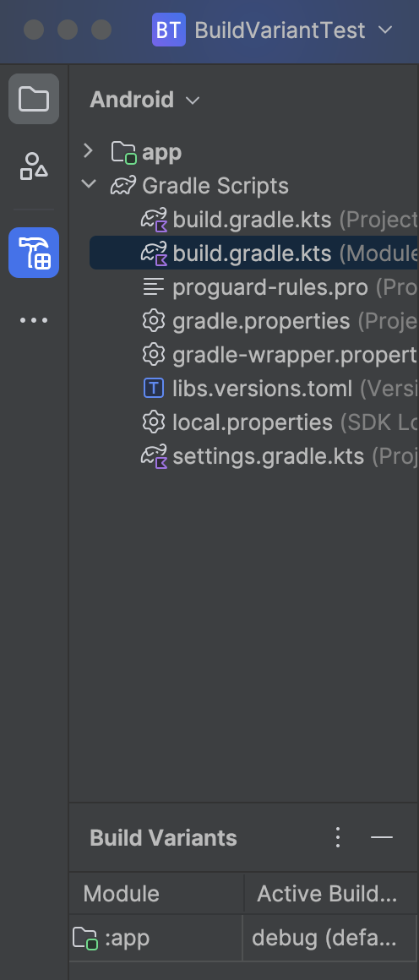
Task: Click the settings.gradle.kts Gradle elephant icon
Action: pos(154,456)
